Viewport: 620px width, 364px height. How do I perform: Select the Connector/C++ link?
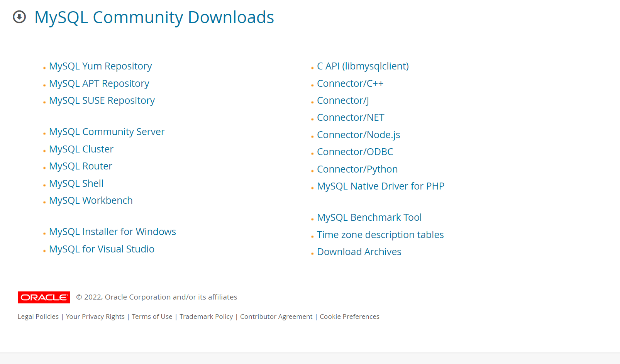pyautogui.click(x=350, y=83)
